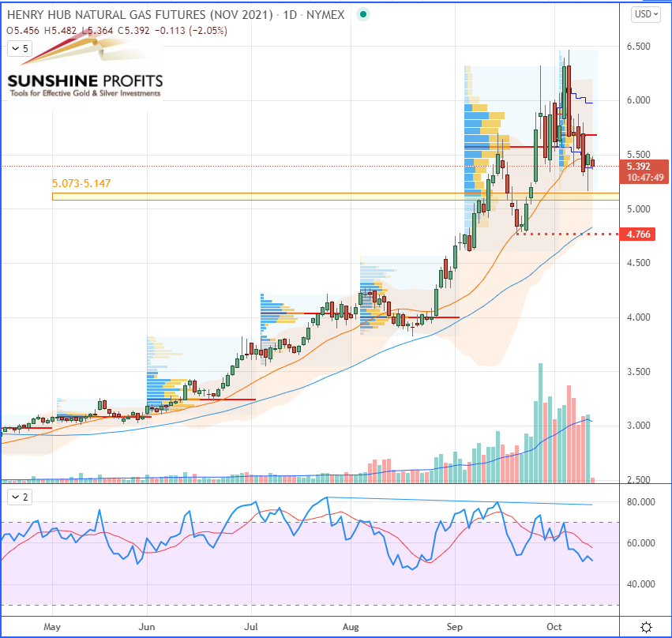
Task: Select the 1D interval label in the title
Action: (x=290, y=15)
